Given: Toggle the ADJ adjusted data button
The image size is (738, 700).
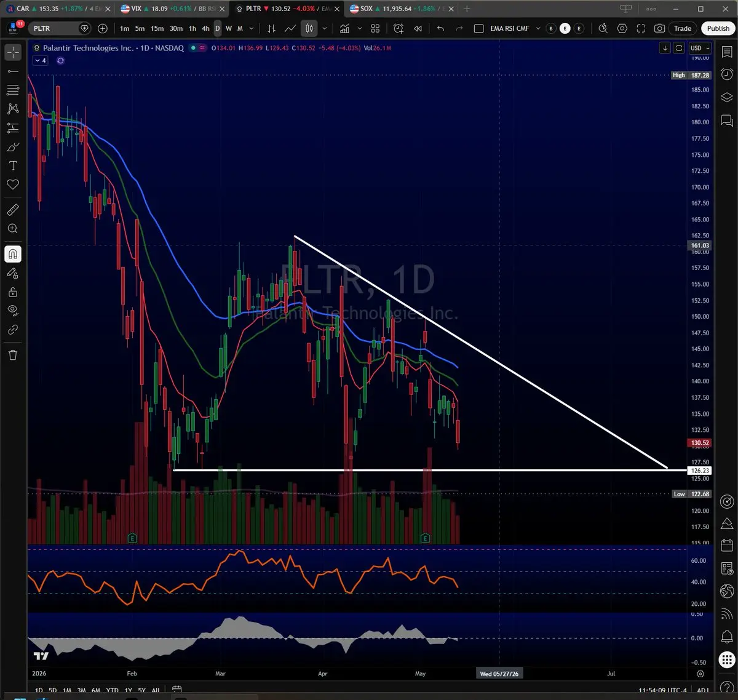Looking at the screenshot, I should [702, 690].
